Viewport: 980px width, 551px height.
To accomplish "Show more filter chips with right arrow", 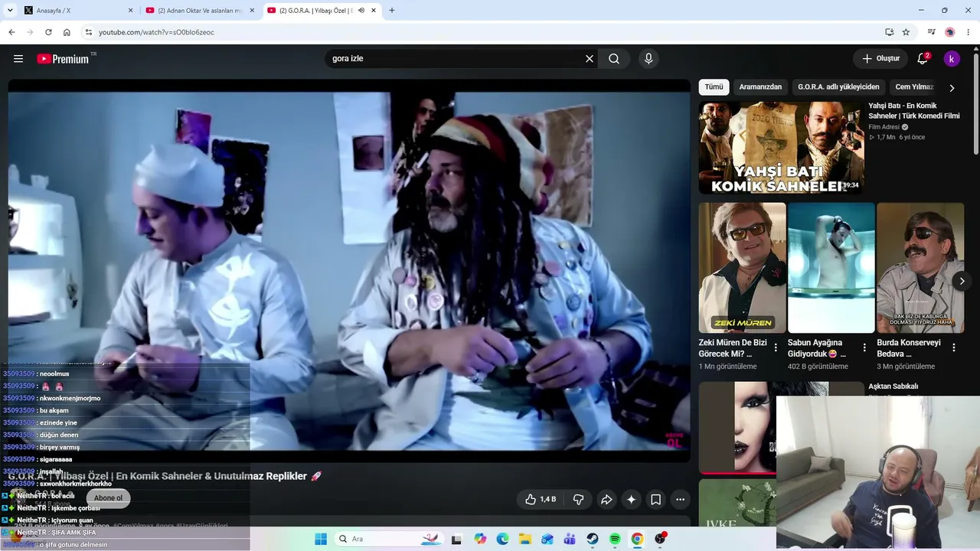I will click(952, 88).
